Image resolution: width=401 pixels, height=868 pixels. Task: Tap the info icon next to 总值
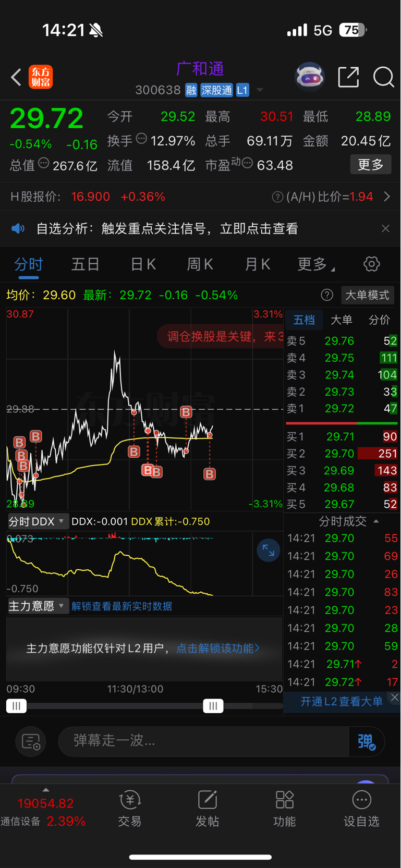[44, 163]
